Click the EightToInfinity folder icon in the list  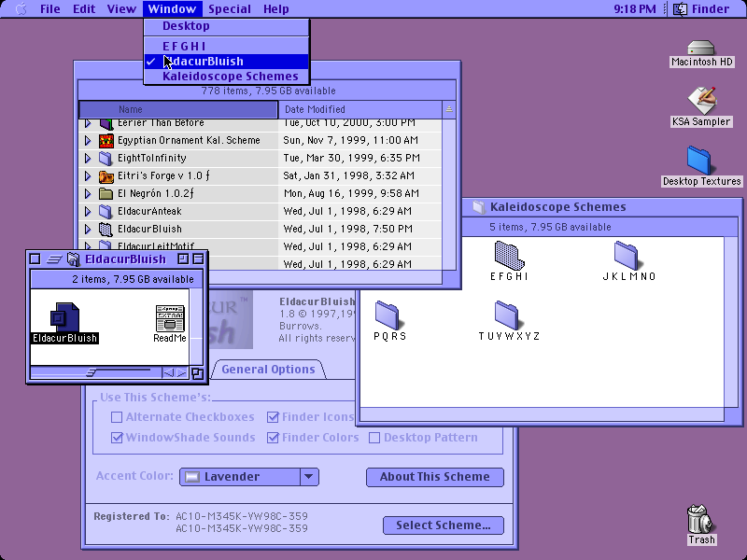[106, 158]
